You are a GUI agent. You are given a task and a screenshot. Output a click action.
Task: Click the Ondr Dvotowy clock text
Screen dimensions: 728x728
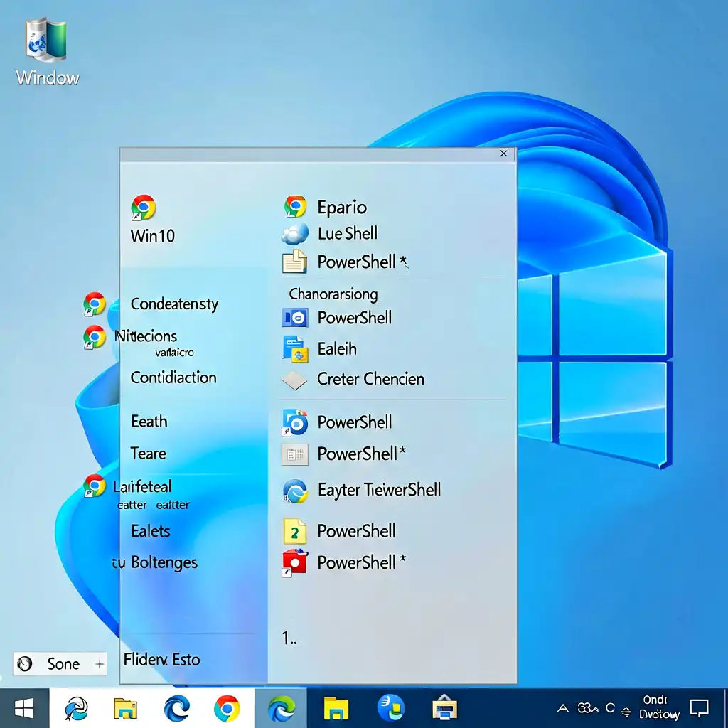[x=658, y=707]
